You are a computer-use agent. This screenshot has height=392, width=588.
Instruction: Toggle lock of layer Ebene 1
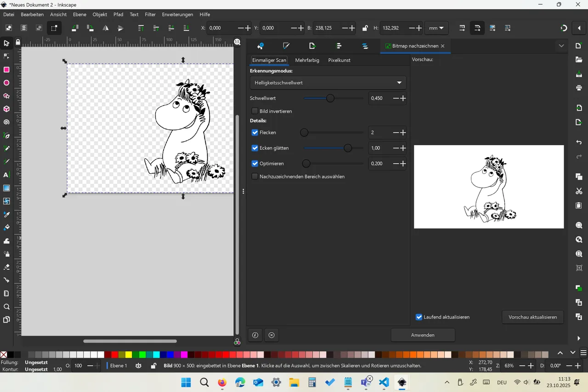(x=153, y=366)
